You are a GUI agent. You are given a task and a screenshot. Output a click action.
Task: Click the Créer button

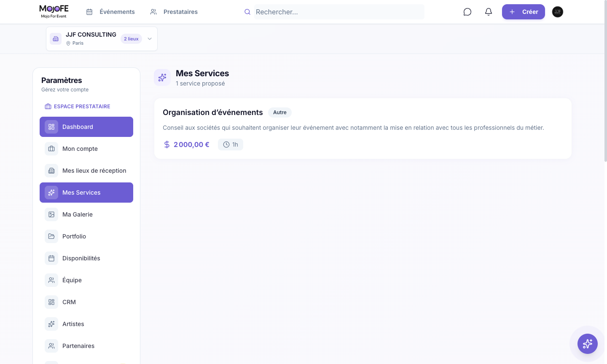coord(524,12)
